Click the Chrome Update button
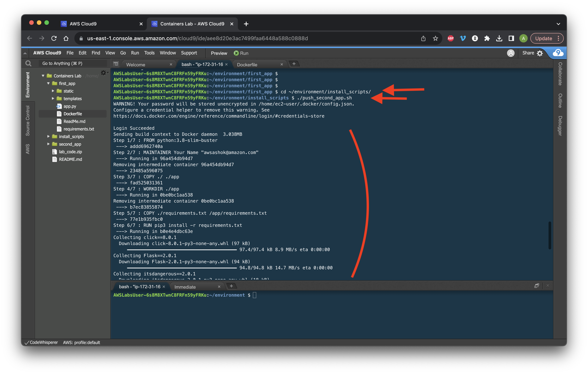This screenshot has height=374, width=588. (x=547, y=38)
